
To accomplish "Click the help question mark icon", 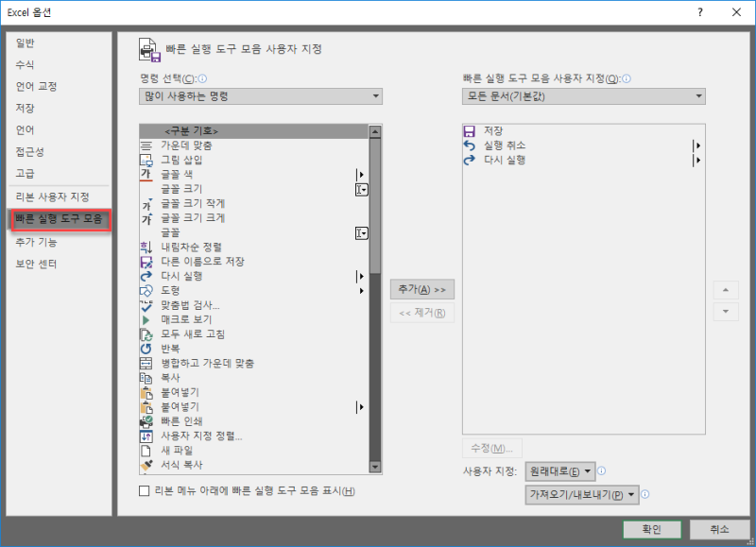I will 700,12.
